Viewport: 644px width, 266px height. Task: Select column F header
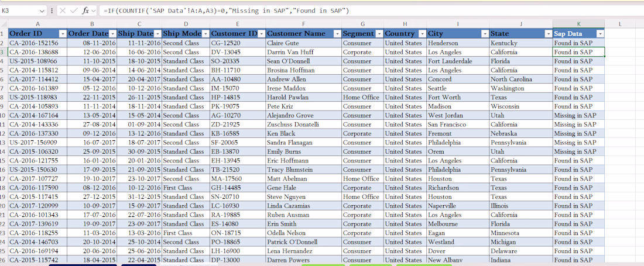303,24
